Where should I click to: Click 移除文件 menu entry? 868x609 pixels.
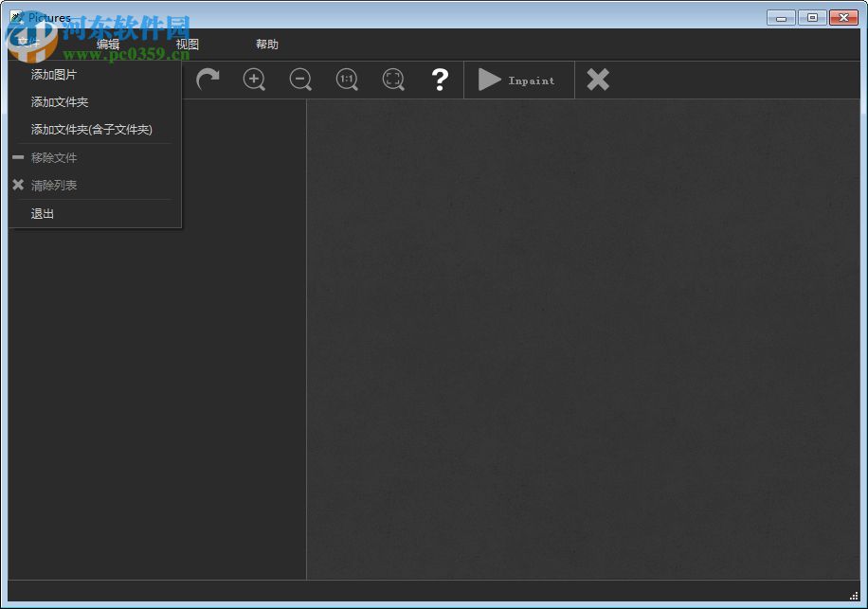click(x=95, y=157)
